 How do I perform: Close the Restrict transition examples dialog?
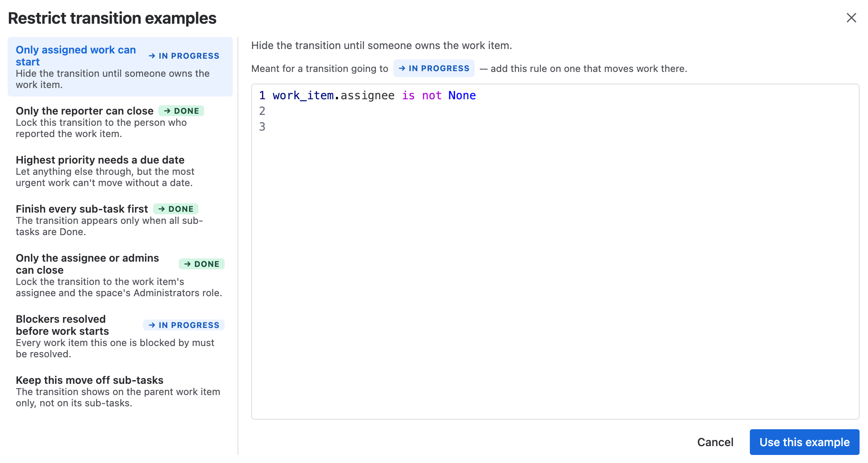(x=851, y=18)
